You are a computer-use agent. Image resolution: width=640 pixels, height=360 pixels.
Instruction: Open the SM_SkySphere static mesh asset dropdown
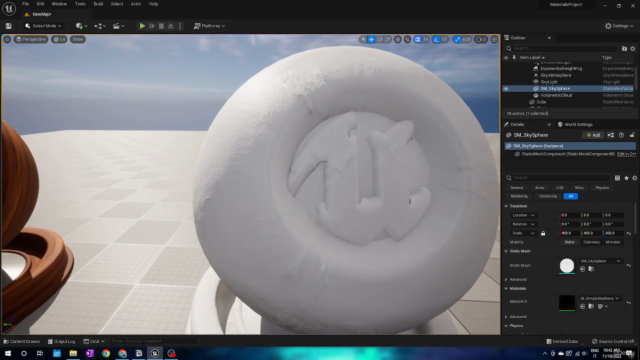tap(600, 261)
